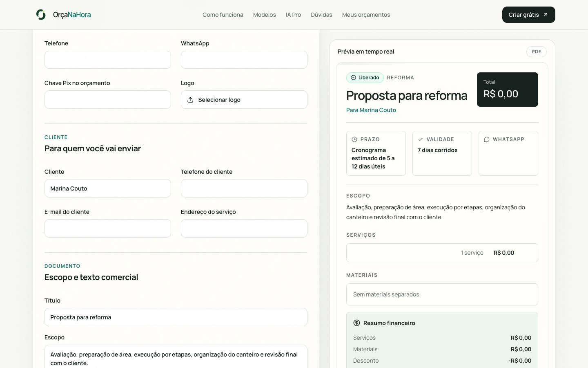This screenshot has height=368, width=588.
Task: Click the check circle icon in Liberado badge
Action: [x=353, y=78]
